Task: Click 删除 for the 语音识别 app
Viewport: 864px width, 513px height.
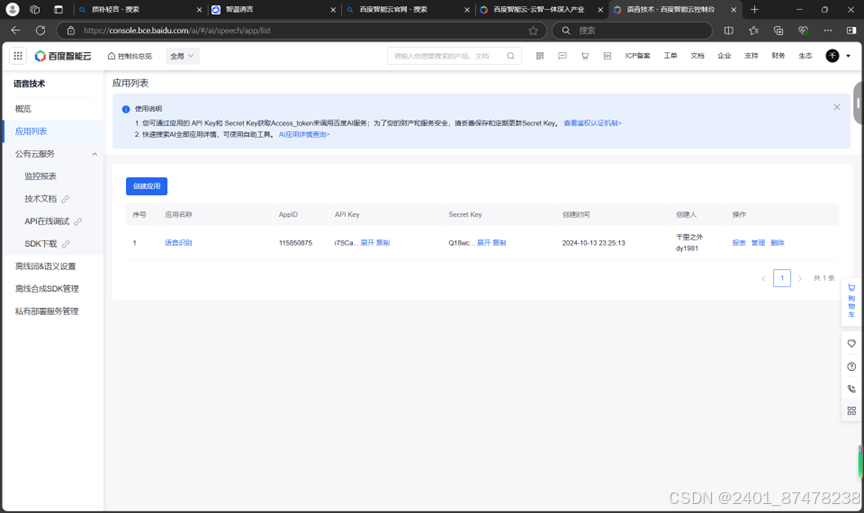Action: (777, 243)
